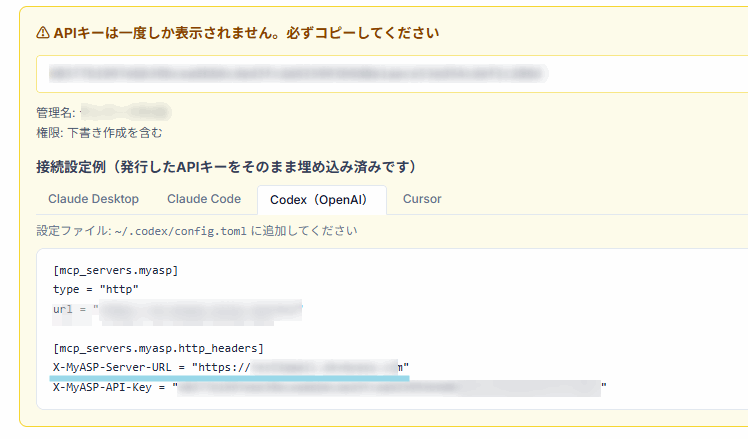Switch to the Claude Desktop tab

tap(93, 199)
